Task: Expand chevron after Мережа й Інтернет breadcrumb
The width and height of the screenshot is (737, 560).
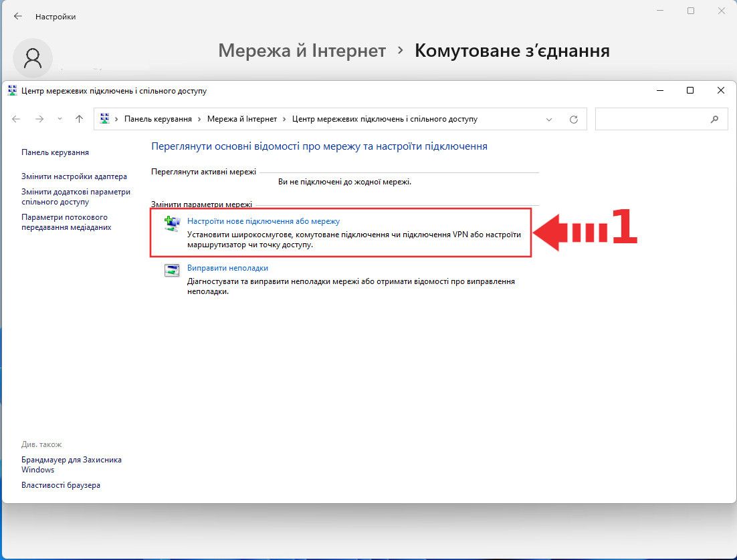Action: pos(284,120)
